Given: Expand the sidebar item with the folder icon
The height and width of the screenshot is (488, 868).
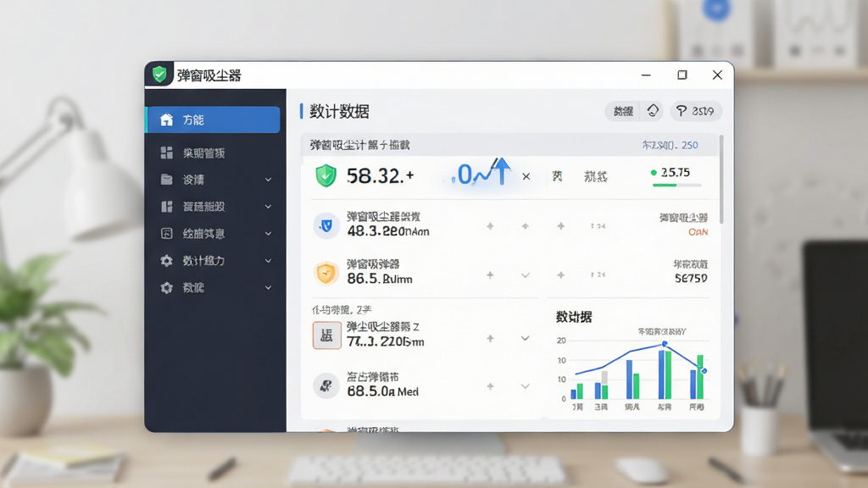Looking at the screenshot, I should [269, 180].
